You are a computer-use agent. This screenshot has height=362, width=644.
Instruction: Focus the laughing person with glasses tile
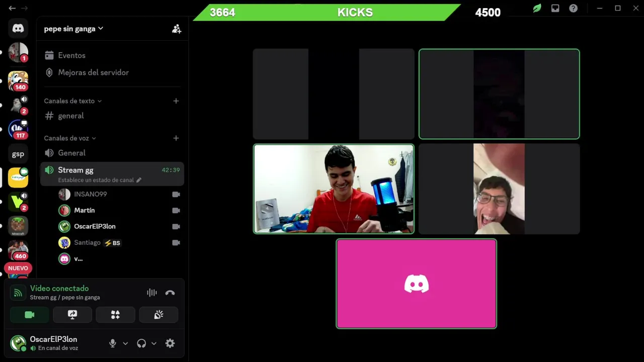499,189
